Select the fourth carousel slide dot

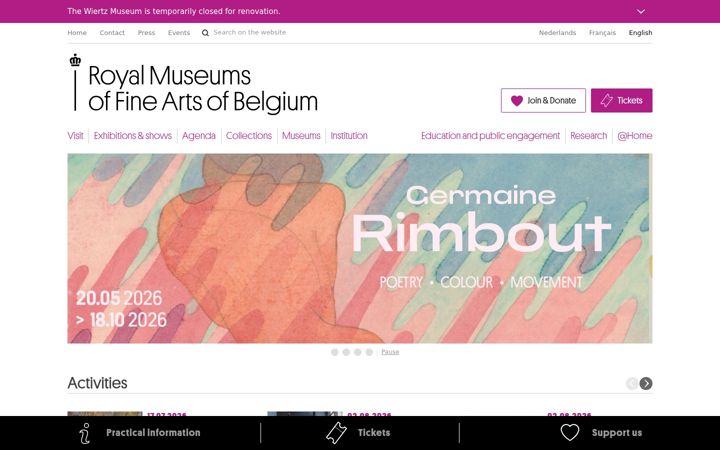coord(369,352)
